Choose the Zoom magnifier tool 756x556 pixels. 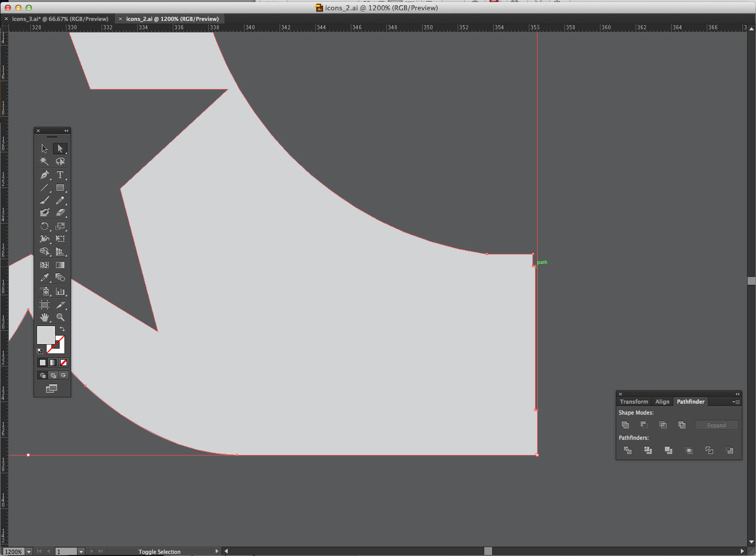[x=60, y=317]
